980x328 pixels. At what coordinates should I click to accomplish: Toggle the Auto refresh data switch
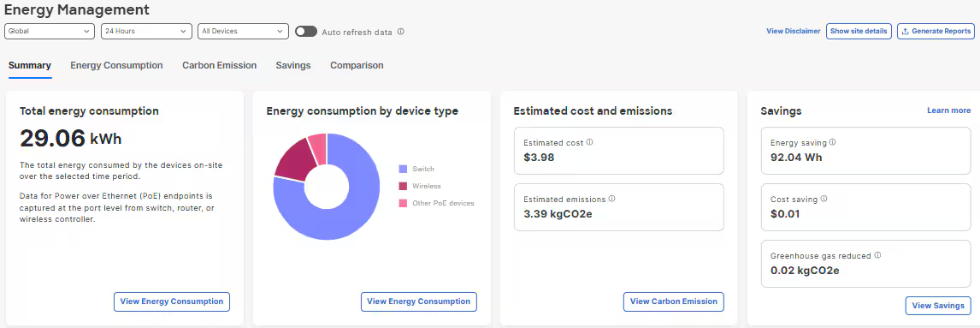306,32
